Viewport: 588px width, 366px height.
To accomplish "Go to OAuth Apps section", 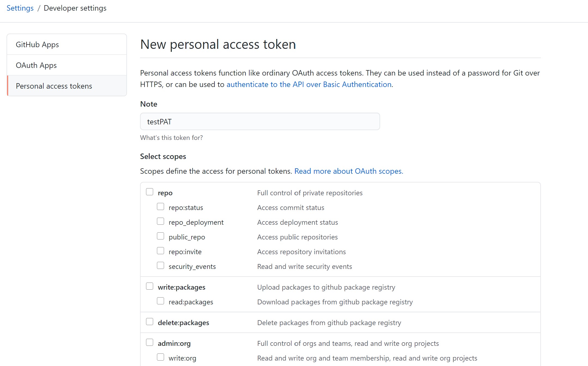I will (67, 65).
